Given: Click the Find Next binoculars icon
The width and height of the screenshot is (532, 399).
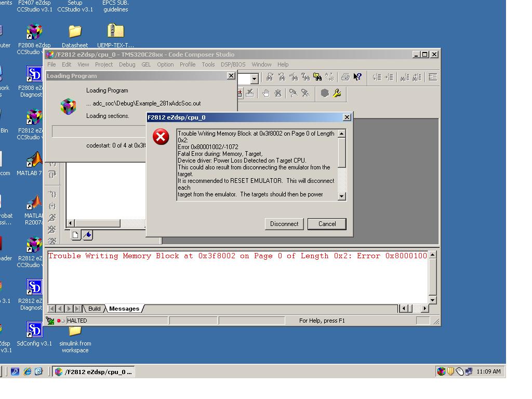Looking at the screenshot, I should coord(270,77).
